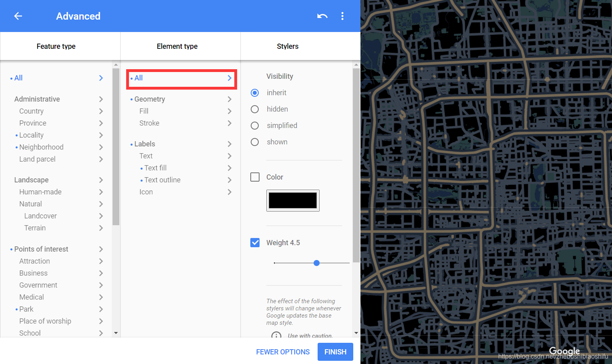Click FEWER OPTIONS link
612x364 pixels.
pyautogui.click(x=283, y=352)
